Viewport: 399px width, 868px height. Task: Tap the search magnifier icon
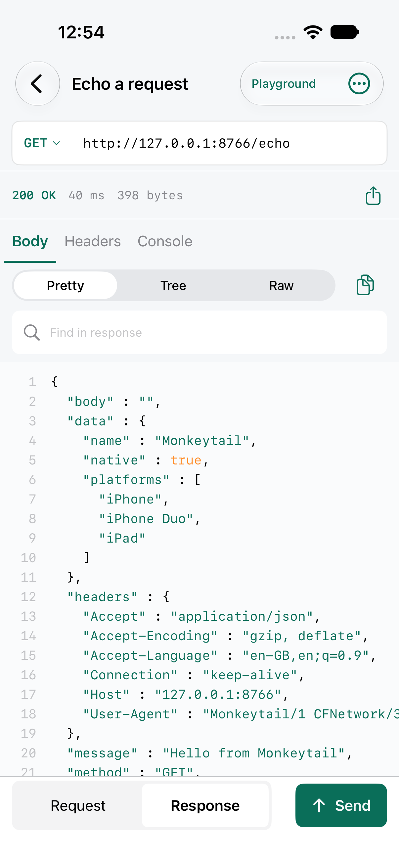(32, 333)
